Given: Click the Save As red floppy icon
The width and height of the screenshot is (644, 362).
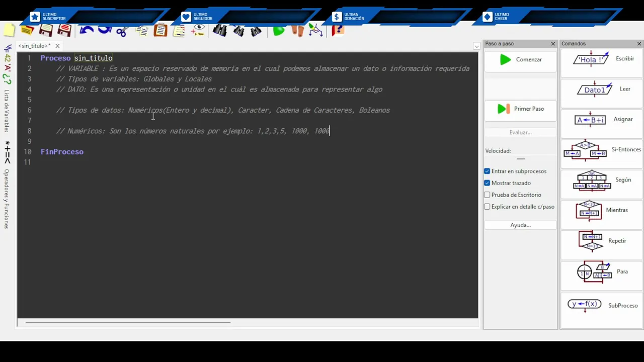Looking at the screenshot, I should pyautogui.click(x=64, y=30).
